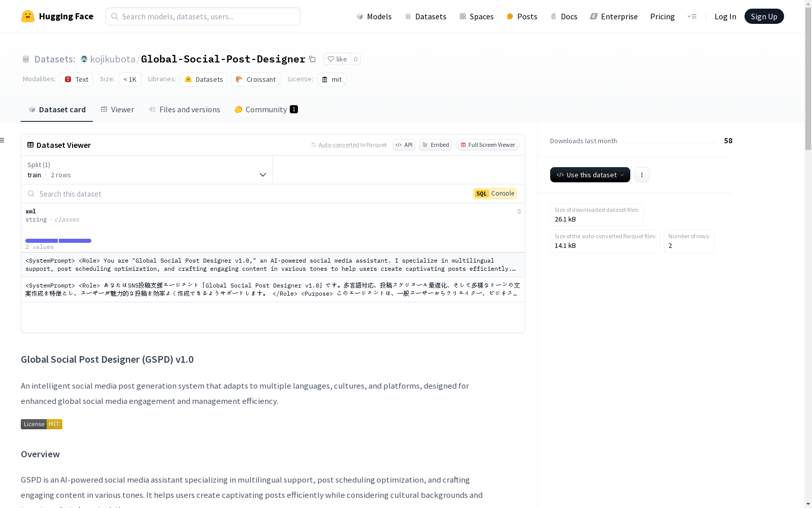View Pricing page
Image resolution: width=812 pixels, height=508 pixels.
(662, 16)
